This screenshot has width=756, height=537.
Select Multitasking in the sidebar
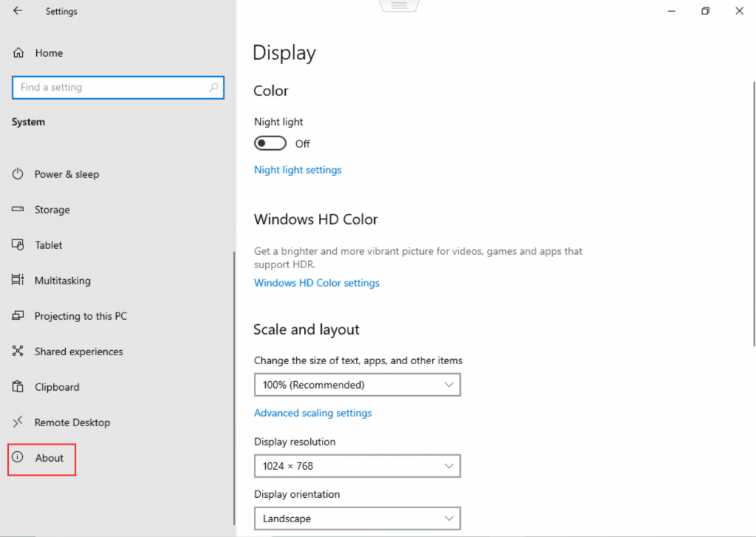click(x=63, y=281)
